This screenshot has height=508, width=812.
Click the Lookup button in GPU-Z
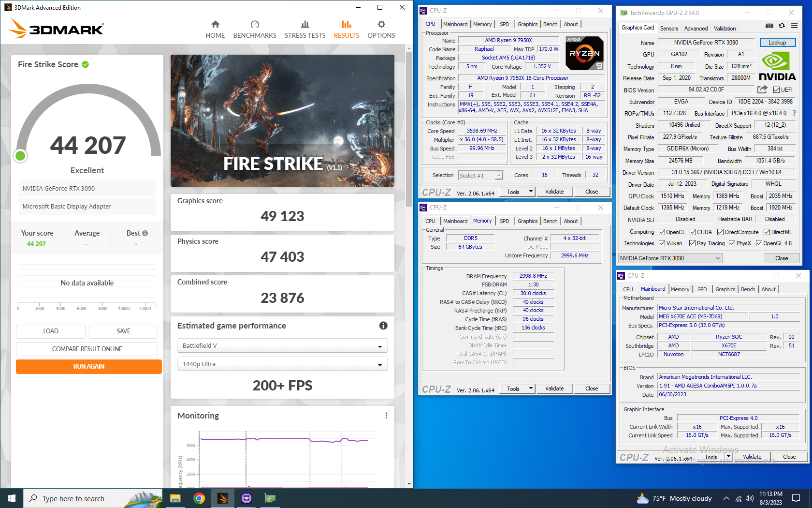pos(778,43)
